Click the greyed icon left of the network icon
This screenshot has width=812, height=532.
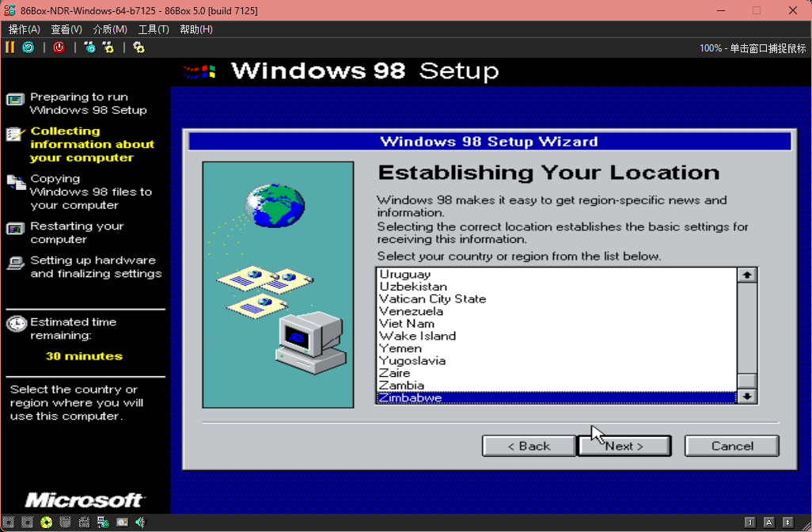84,522
